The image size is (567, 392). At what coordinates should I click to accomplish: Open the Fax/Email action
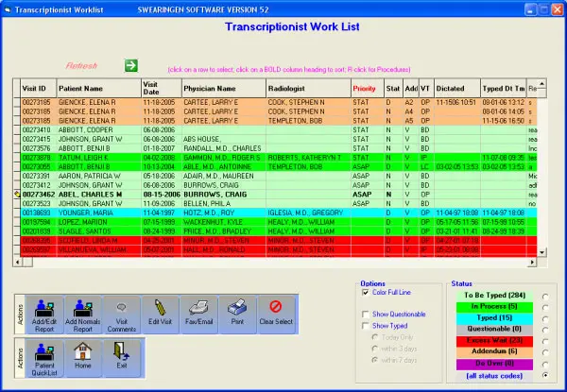[x=198, y=315]
